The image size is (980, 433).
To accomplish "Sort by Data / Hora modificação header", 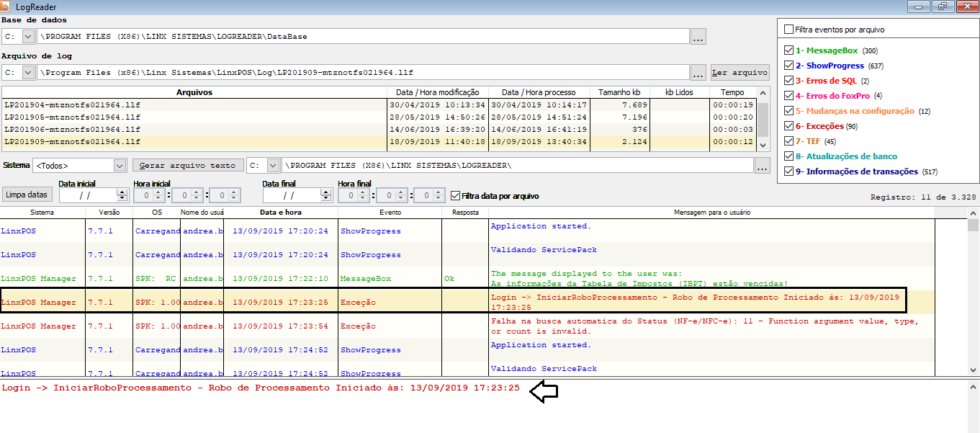I will pyautogui.click(x=437, y=92).
